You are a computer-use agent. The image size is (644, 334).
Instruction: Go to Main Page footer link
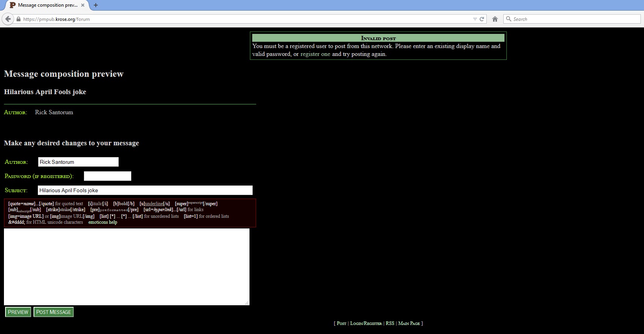409,323
